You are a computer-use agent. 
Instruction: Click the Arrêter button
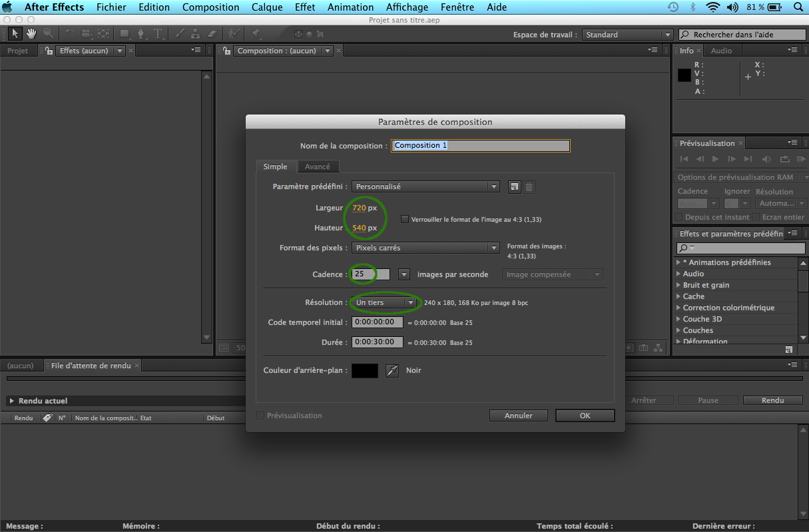[644, 400]
